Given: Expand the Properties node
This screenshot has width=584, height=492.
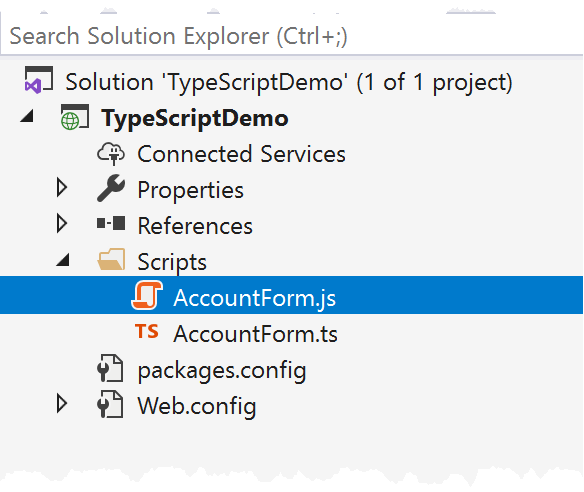Looking at the screenshot, I should tap(62, 187).
